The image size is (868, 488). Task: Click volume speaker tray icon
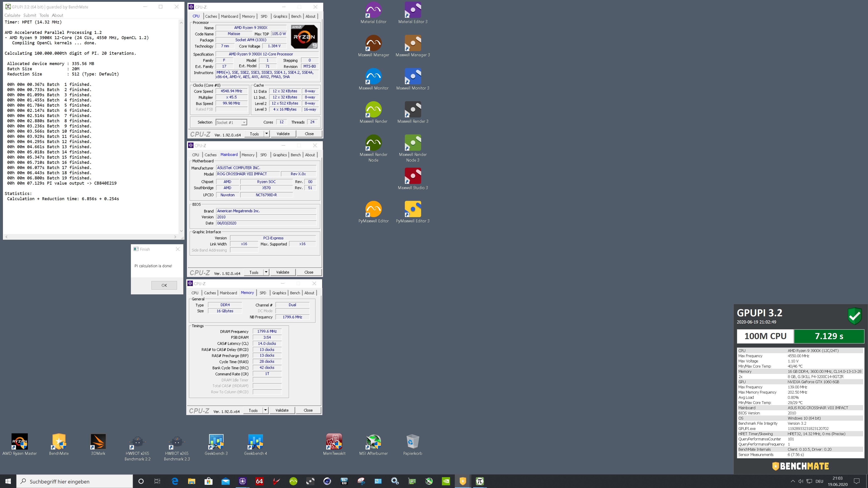tap(801, 481)
